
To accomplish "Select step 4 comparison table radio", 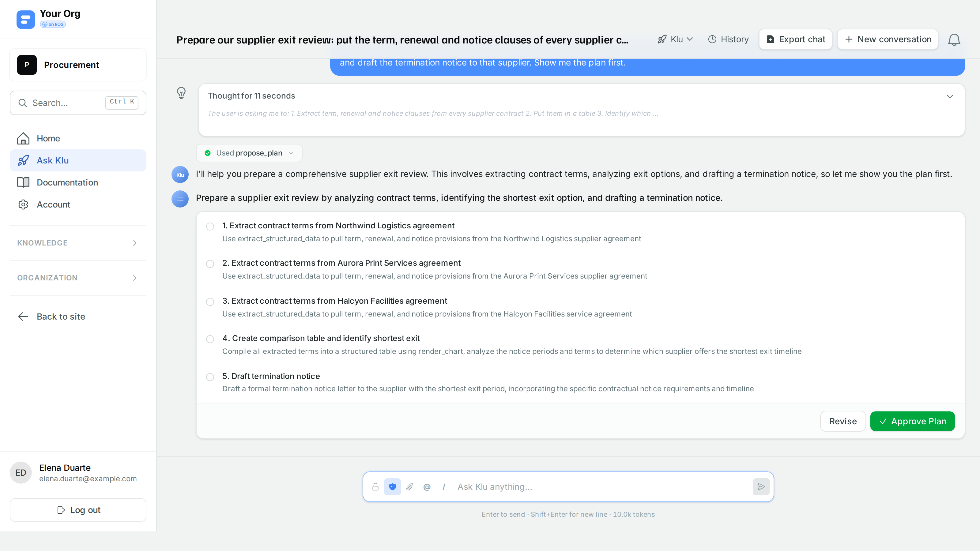I will [x=210, y=339].
